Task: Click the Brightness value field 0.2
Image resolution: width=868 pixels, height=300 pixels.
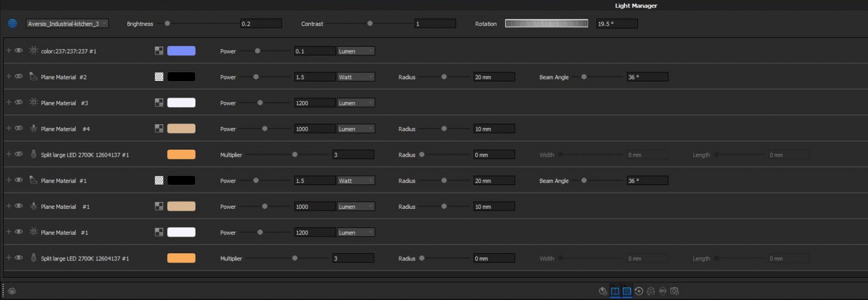Action: point(261,23)
